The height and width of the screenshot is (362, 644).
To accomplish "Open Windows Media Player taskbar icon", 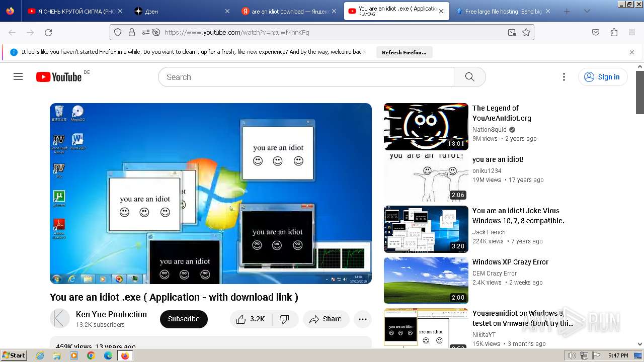I will click(74, 355).
